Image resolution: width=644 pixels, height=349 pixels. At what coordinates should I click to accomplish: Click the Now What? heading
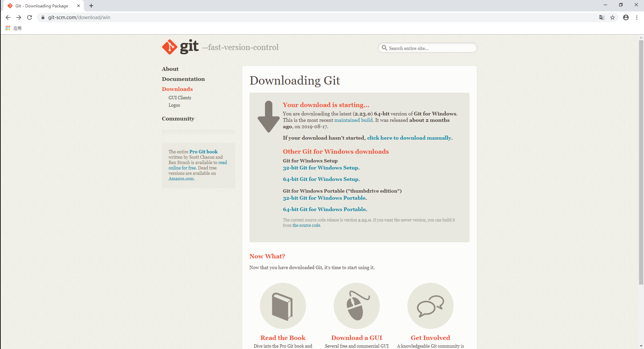(x=267, y=256)
